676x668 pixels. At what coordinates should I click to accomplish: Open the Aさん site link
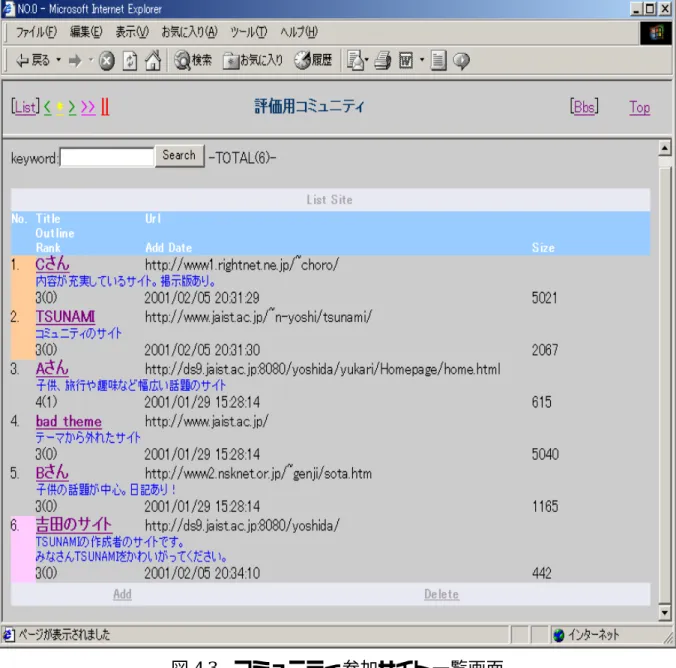tap(52, 368)
